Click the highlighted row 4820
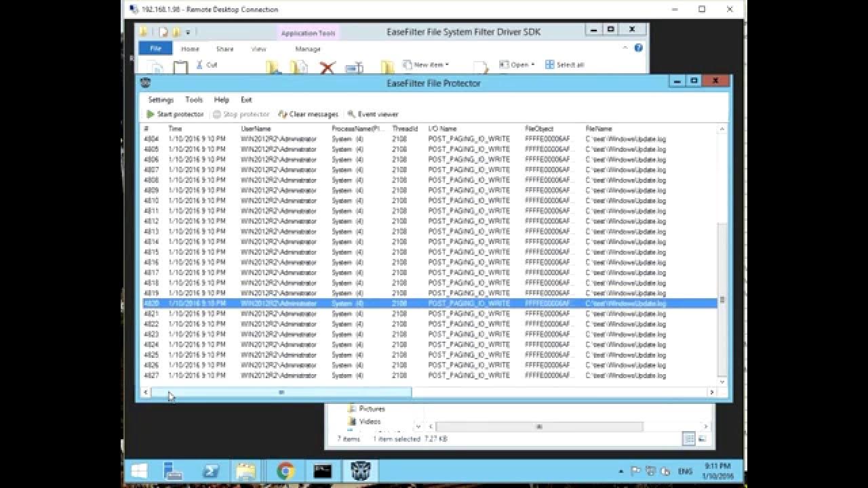 pos(430,304)
